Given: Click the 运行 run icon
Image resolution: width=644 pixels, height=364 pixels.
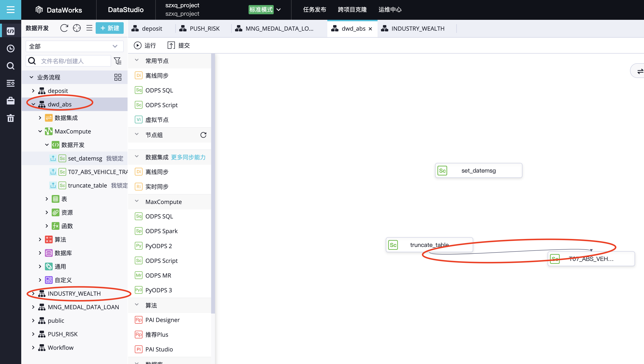Looking at the screenshot, I should click(x=137, y=45).
